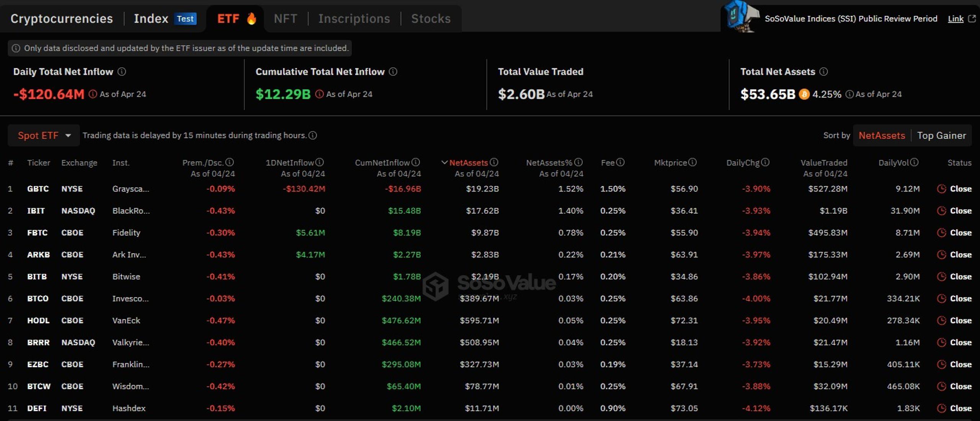Image resolution: width=980 pixels, height=421 pixels.
Task: Click the clock status icon in DEFI row
Action: pos(941,408)
